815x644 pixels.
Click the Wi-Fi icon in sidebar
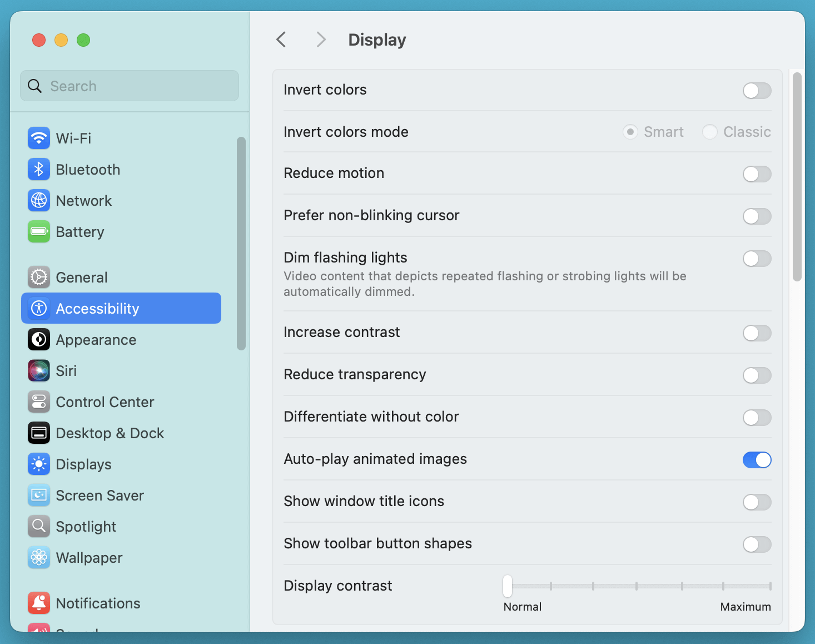pos(38,138)
